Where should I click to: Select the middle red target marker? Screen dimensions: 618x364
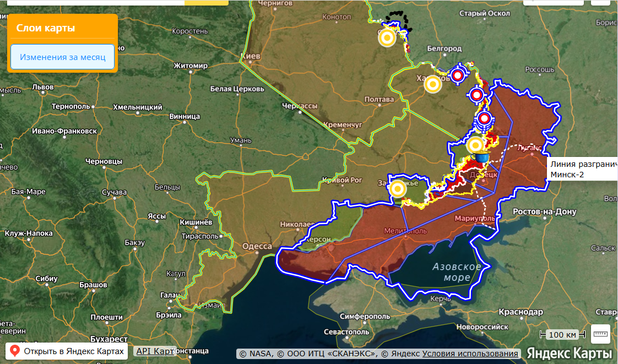(476, 95)
